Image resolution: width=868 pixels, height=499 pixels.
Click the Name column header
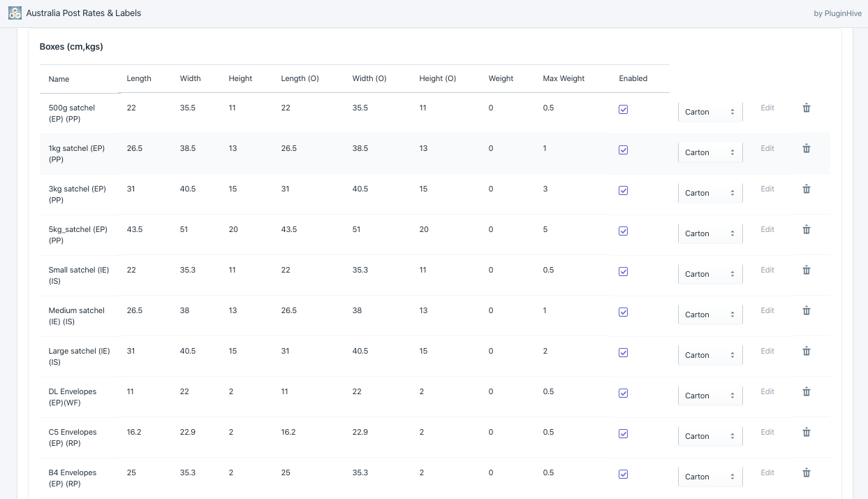pos(59,79)
